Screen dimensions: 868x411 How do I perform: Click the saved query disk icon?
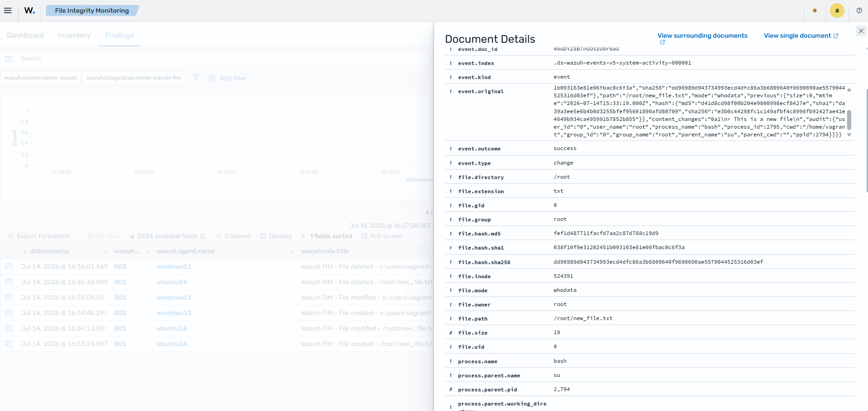point(9,59)
